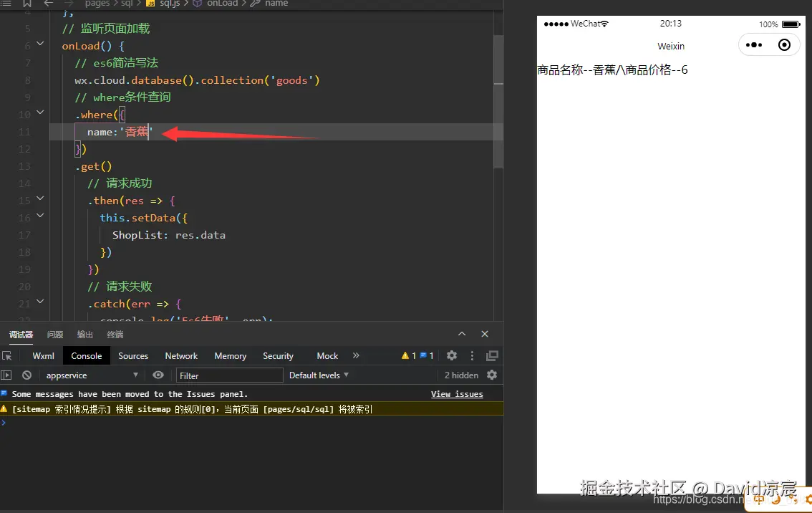Open the three-dot customize menu
This screenshot has width=812, height=513.
[x=471, y=355]
